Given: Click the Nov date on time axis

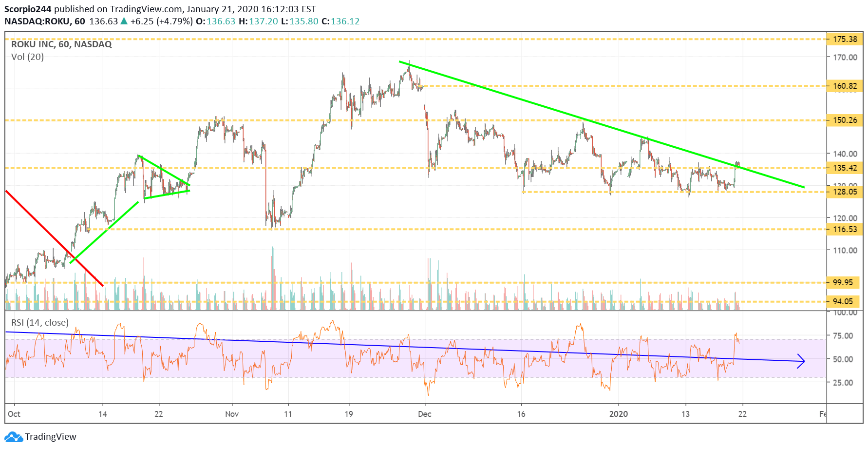Looking at the screenshot, I should point(232,414).
